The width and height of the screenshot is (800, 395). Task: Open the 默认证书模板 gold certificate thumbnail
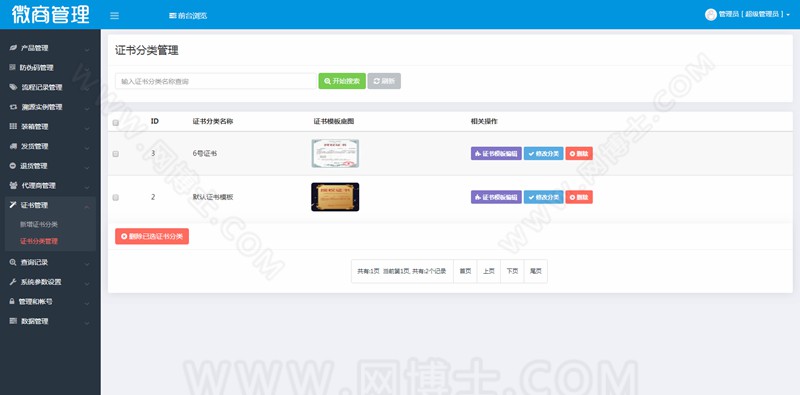click(x=335, y=197)
